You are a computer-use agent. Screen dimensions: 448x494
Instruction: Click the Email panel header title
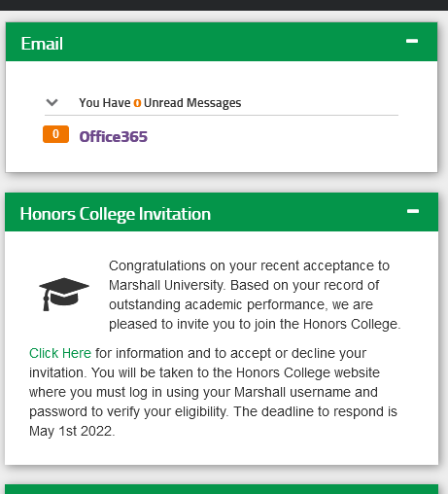42,44
